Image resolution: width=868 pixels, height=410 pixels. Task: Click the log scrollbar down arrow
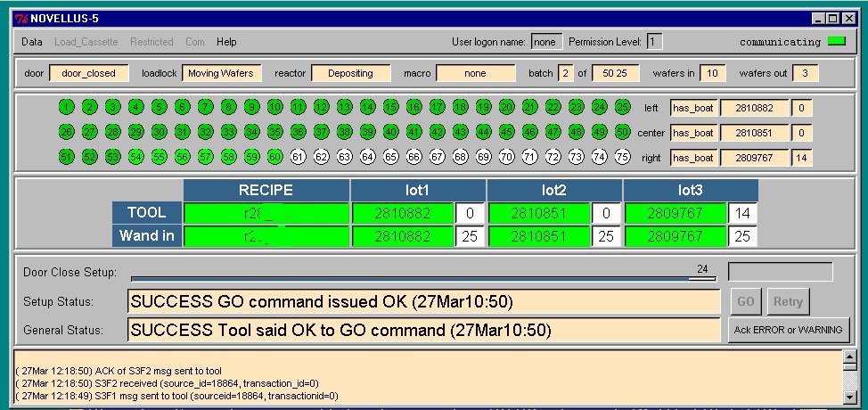[x=850, y=396]
